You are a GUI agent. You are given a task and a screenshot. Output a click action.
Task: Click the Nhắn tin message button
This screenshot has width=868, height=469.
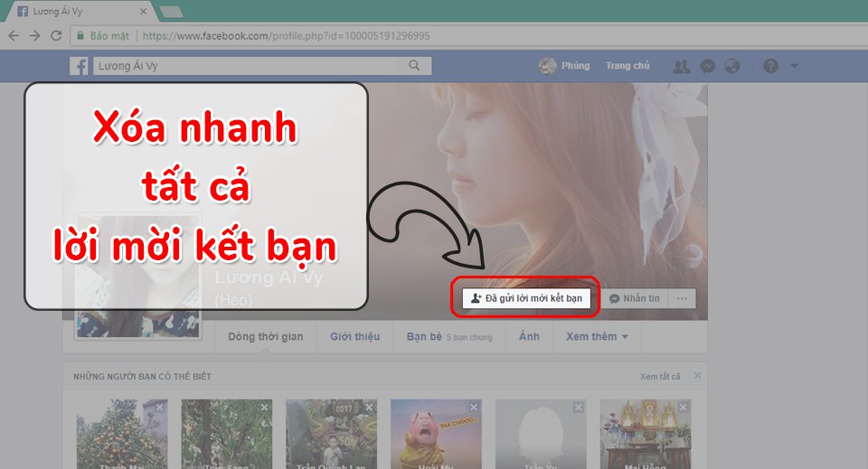tap(635, 298)
